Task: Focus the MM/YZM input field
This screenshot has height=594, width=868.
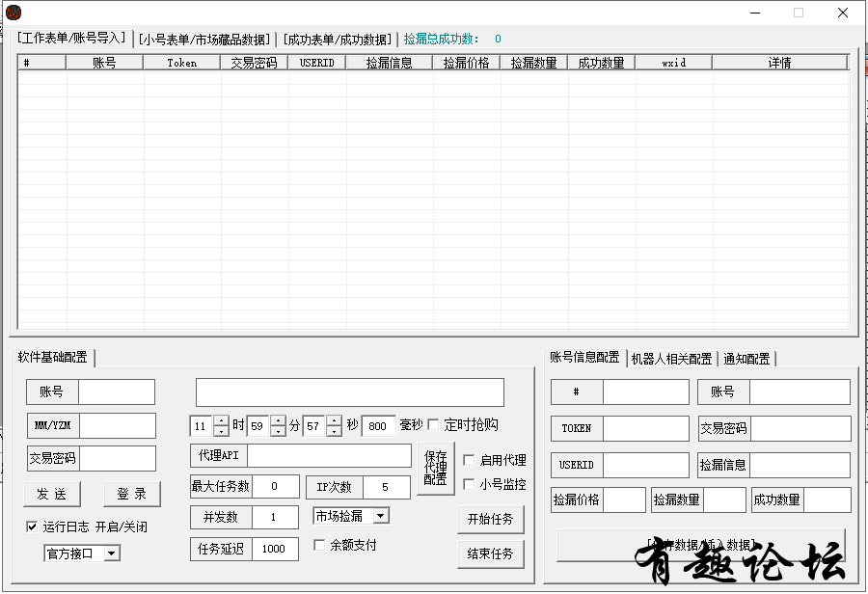Action: point(118,425)
